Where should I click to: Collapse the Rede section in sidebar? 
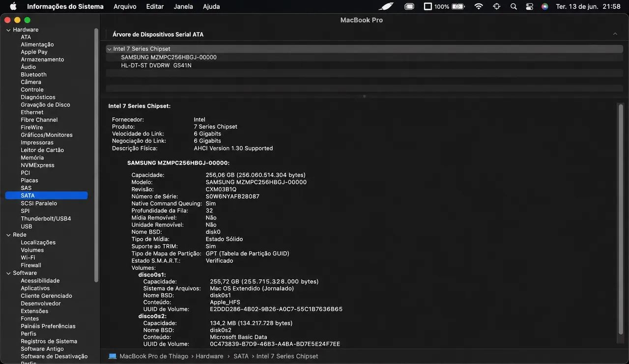click(x=8, y=235)
